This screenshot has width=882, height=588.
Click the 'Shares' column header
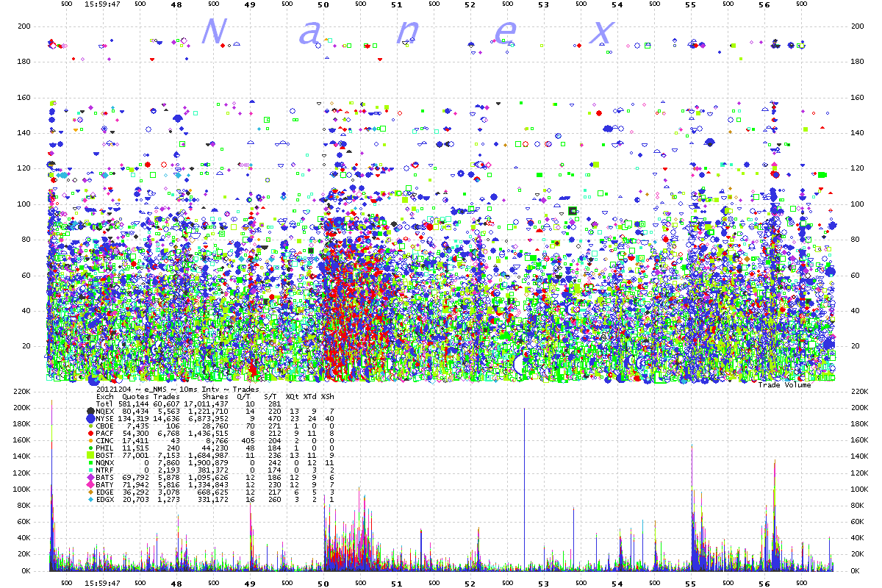[x=215, y=397]
